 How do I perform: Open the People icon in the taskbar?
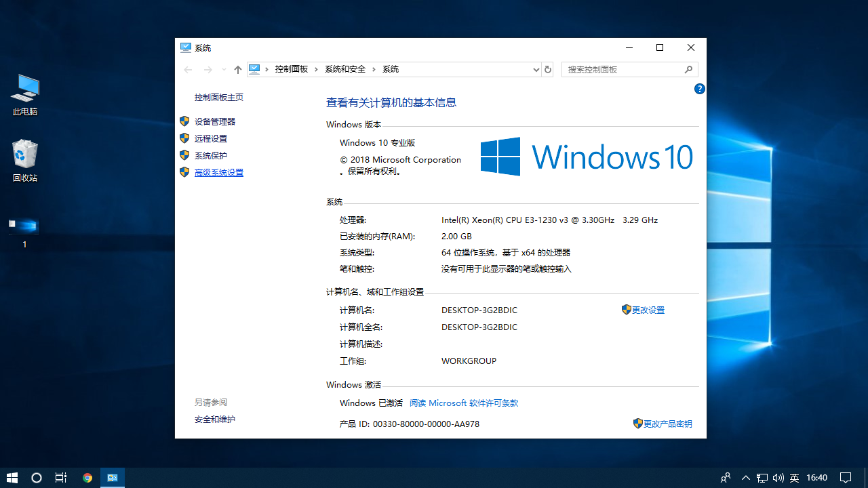pyautogui.click(x=726, y=478)
